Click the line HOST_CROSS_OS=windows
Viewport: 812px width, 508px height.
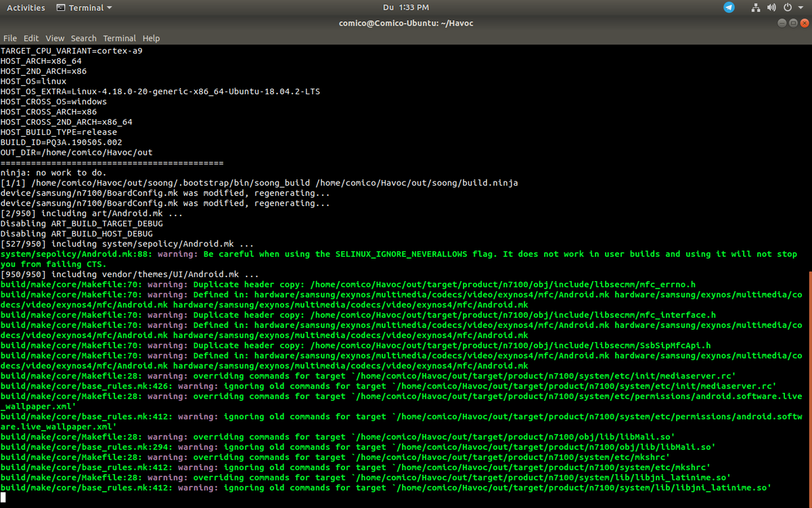53,102
